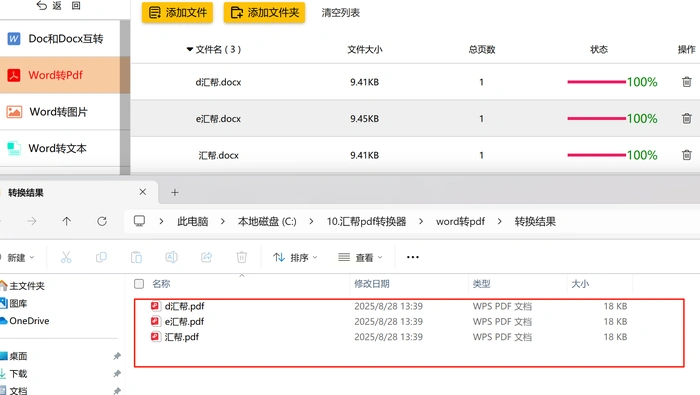Open the 查看 view dropdown
This screenshot has width=700, height=395.
360,258
